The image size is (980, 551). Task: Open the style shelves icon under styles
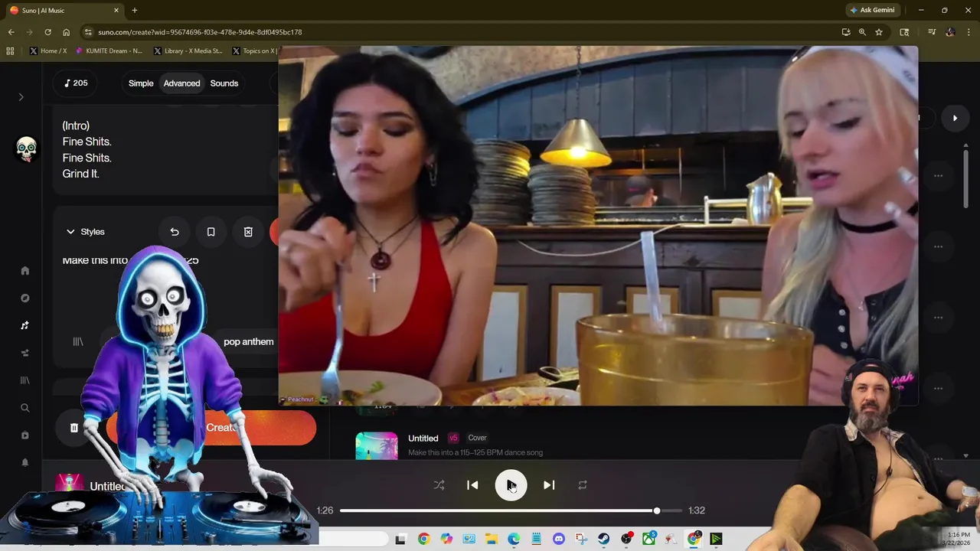click(x=78, y=341)
